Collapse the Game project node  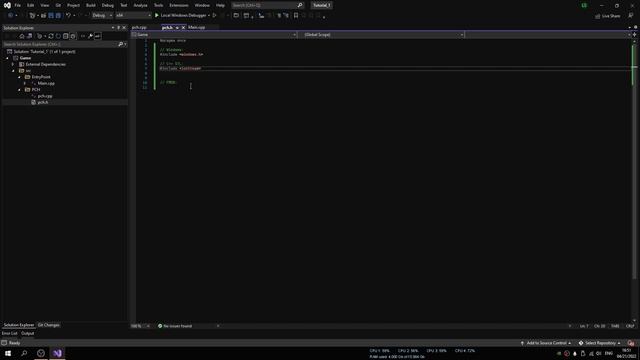(x=7, y=58)
